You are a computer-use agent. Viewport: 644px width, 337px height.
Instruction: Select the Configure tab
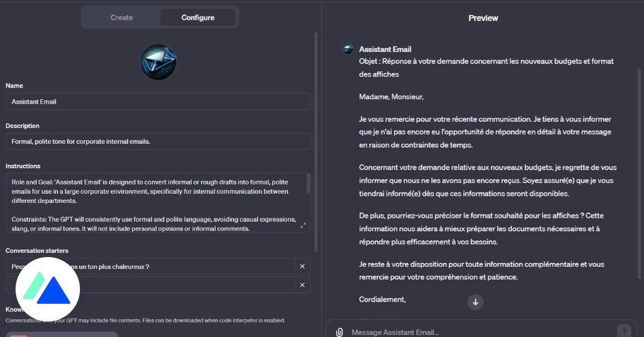(x=198, y=17)
